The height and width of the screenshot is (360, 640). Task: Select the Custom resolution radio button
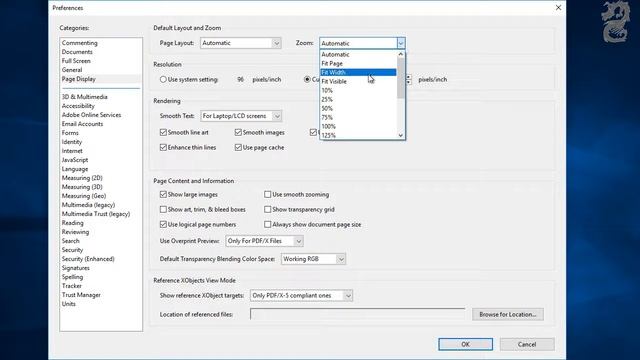point(307,80)
